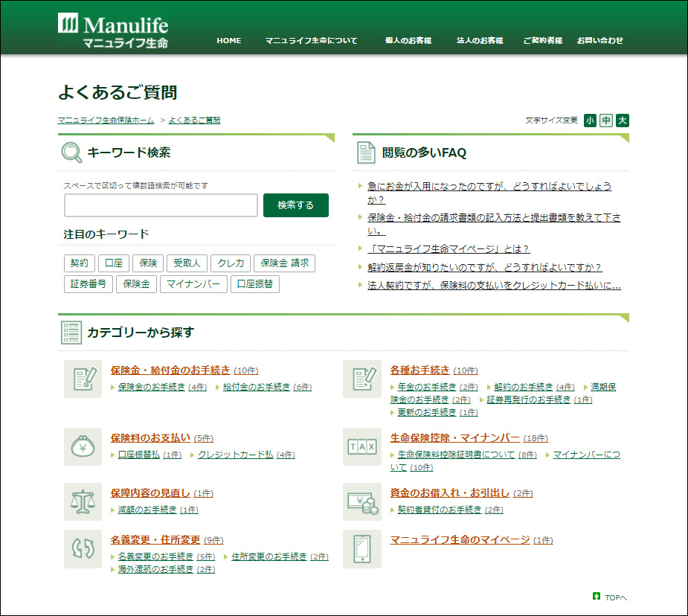Click the scales icon for 保障内容の見直し
This screenshot has height=616, width=688.
click(83, 501)
